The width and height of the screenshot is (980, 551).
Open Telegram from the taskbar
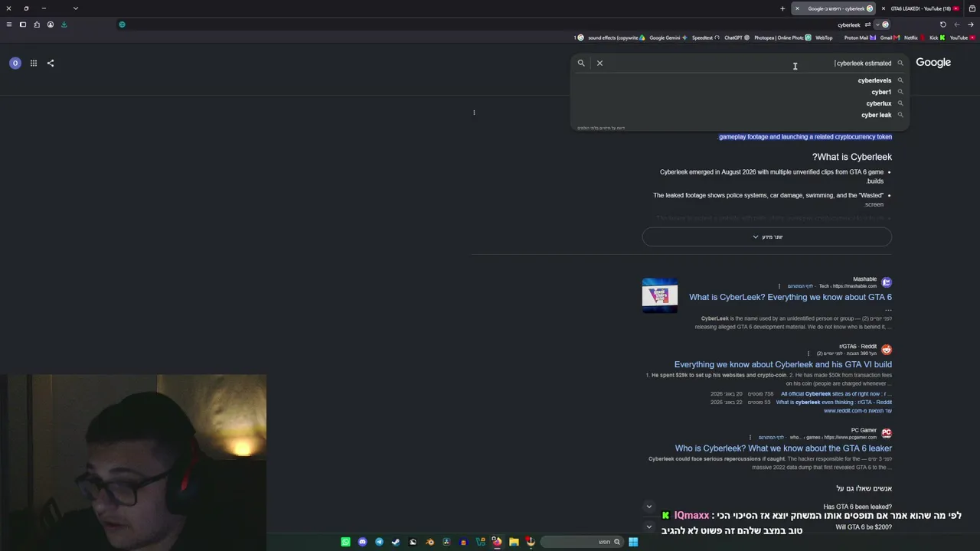[379, 542]
